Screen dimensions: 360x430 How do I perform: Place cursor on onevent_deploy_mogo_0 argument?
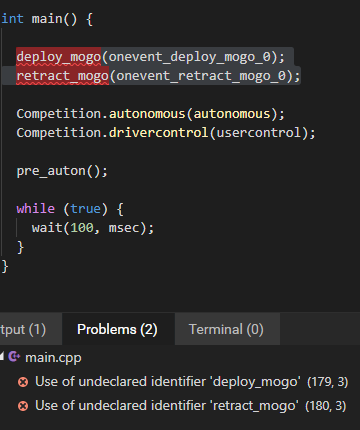pyautogui.click(x=190, y=57)
